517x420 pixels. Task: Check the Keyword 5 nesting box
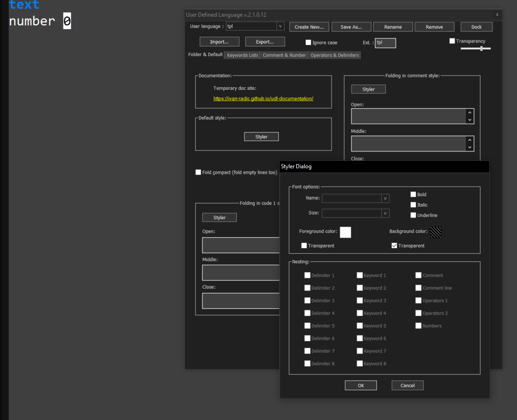360,326
